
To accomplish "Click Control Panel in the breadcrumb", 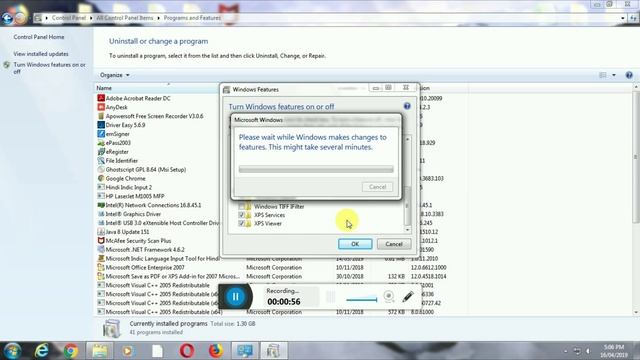I will coord(69,18).
